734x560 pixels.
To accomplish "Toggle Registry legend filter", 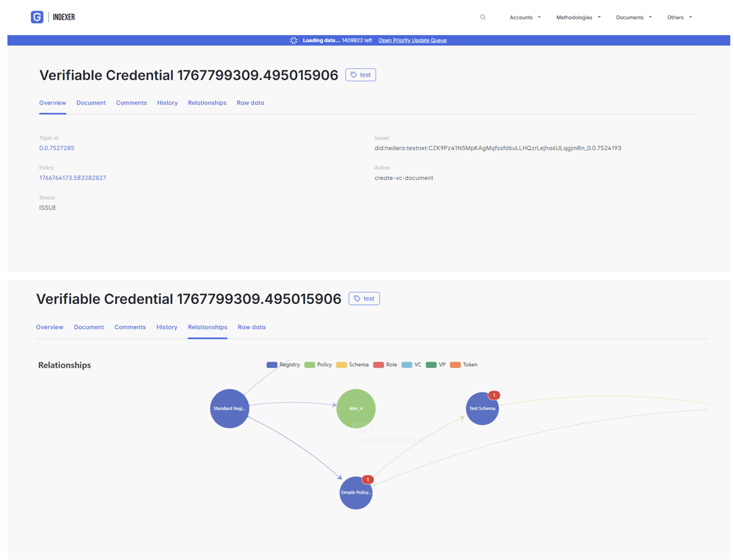I will (x=284, y=365).
